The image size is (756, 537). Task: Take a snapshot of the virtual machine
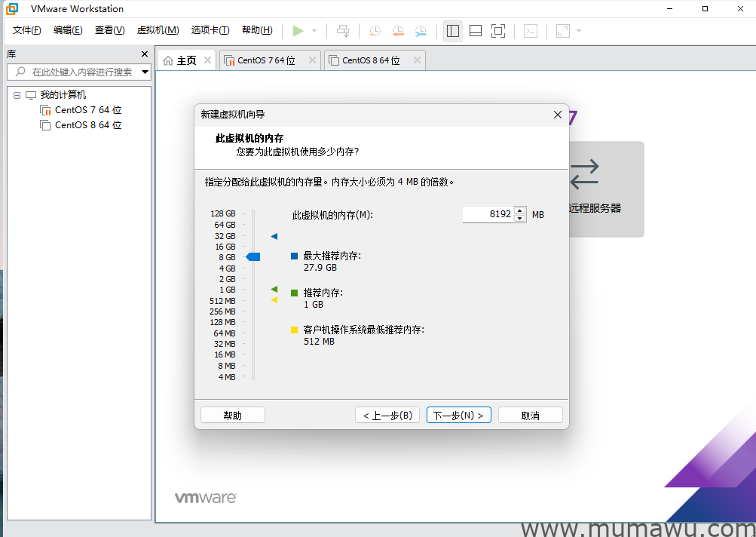pyautogui.click(x=375, y=30)
